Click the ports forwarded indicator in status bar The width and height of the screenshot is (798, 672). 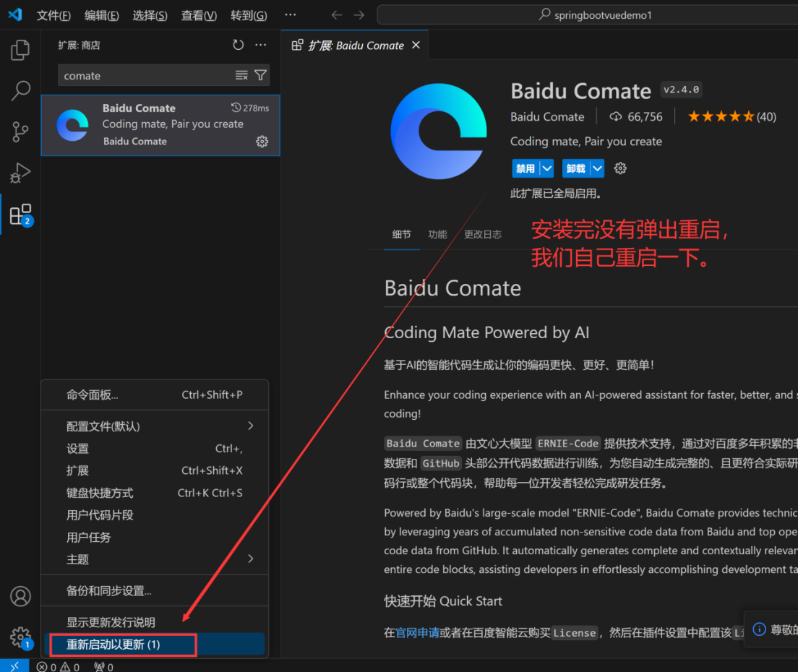(103, 666)
